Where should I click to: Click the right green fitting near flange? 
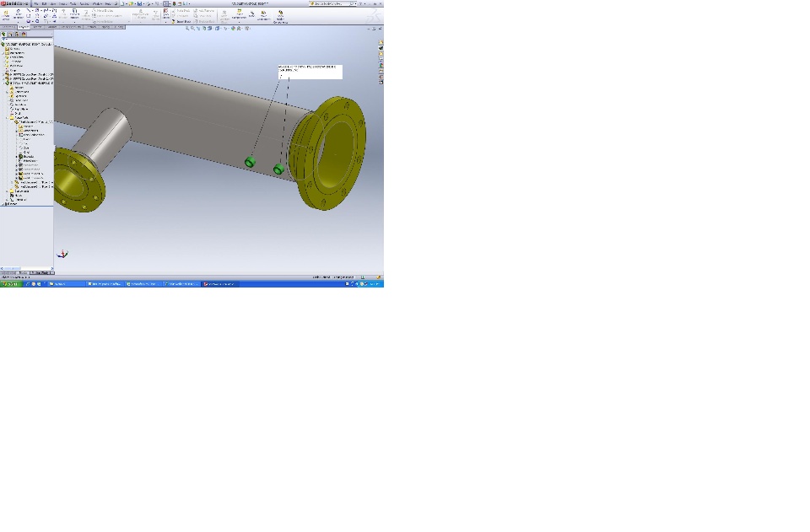pyautogui.click(x=278, y=169)
